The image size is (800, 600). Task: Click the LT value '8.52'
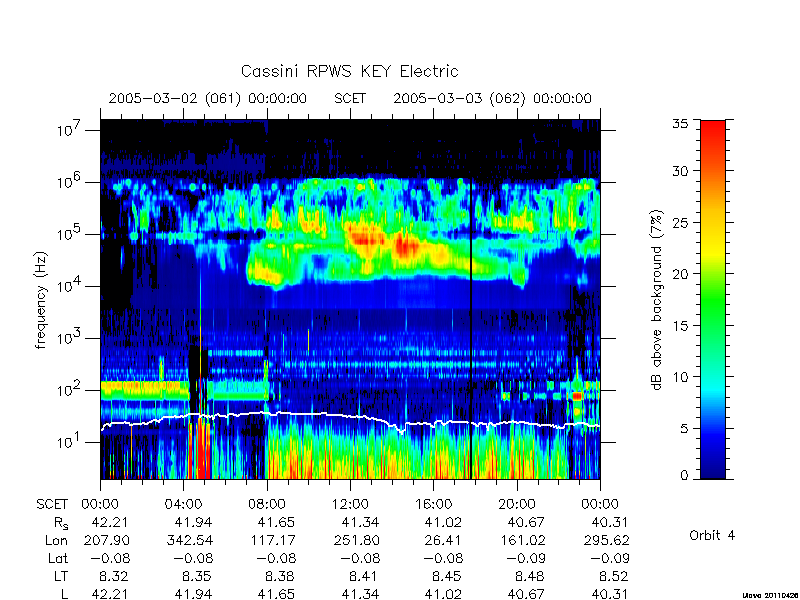[x=613, y=577]
